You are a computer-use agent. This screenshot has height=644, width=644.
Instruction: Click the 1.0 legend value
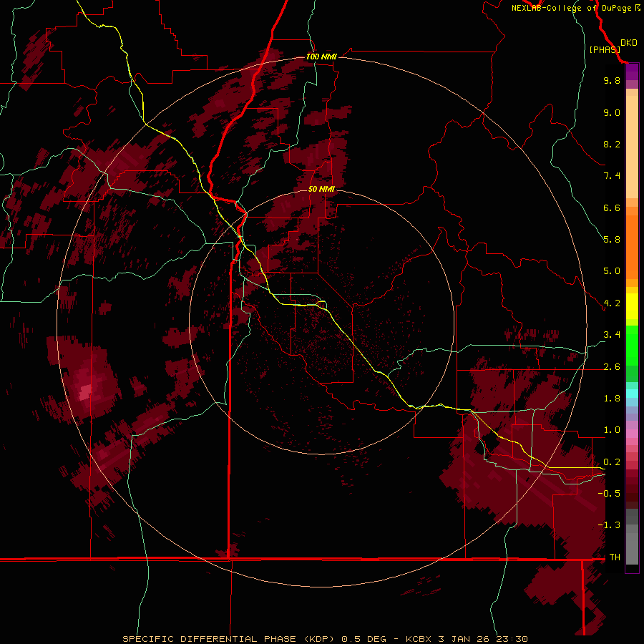612,430
